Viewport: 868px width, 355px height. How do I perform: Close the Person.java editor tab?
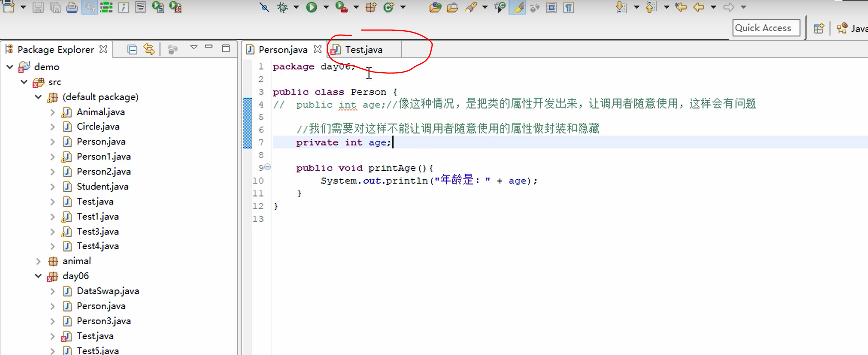[x=317, y=49]
